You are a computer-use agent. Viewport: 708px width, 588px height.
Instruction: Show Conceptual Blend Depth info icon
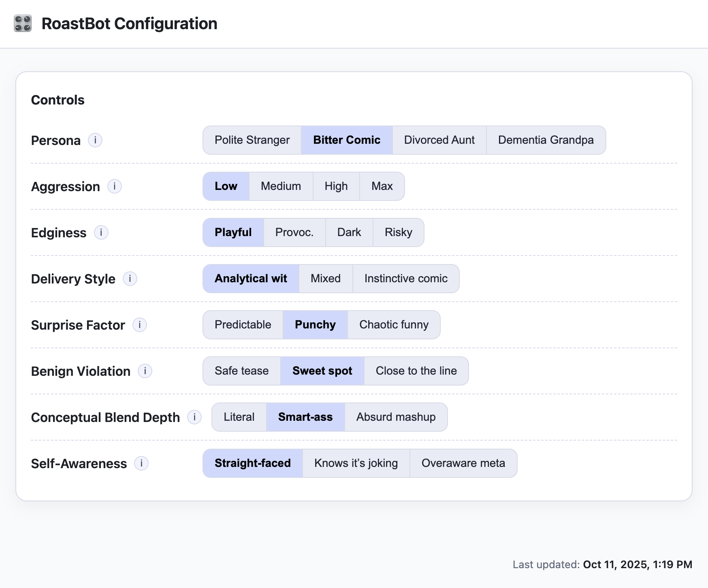(194, 417)
